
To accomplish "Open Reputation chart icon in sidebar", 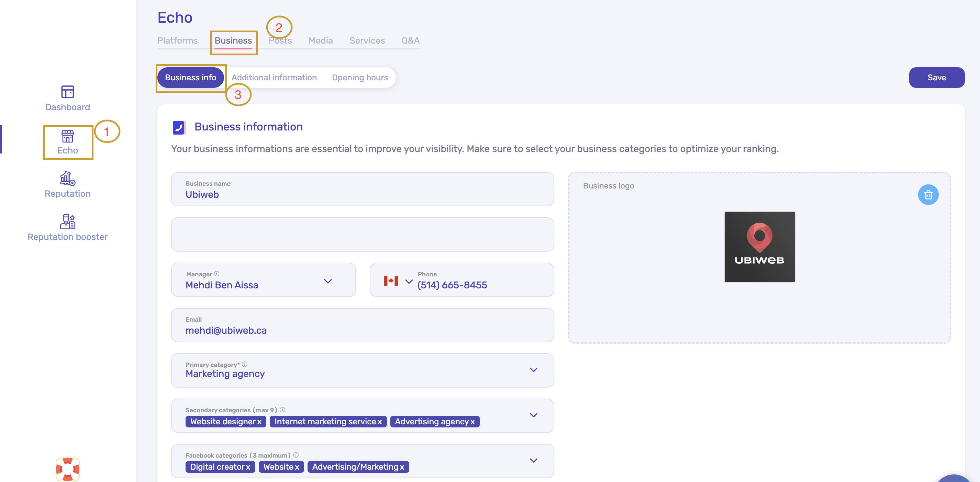I will (x=67, y=178).
